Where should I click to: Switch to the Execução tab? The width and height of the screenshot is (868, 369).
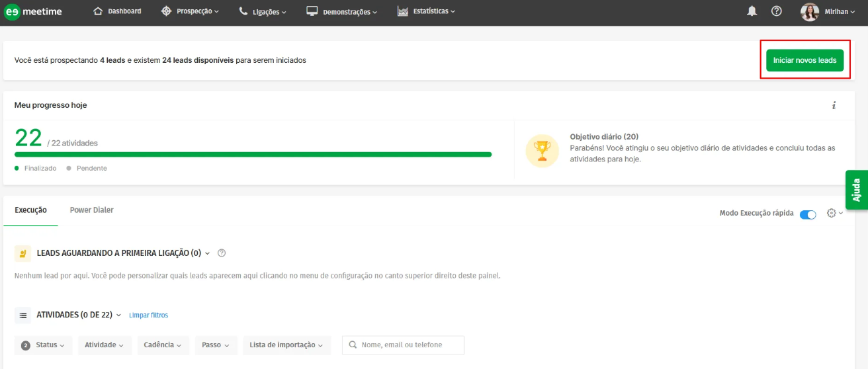tap(30, 210)
